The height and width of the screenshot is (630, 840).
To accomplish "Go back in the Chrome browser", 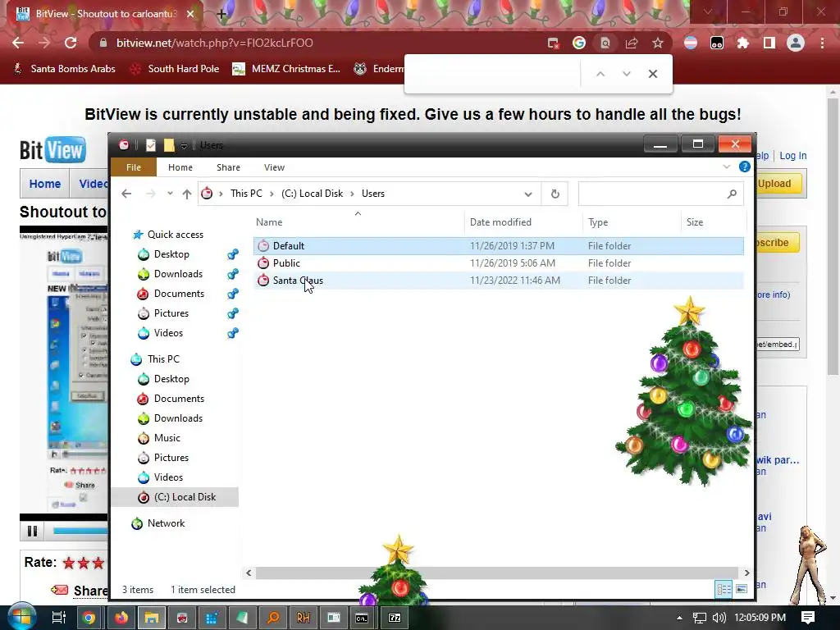I will (x=18, y=43).
